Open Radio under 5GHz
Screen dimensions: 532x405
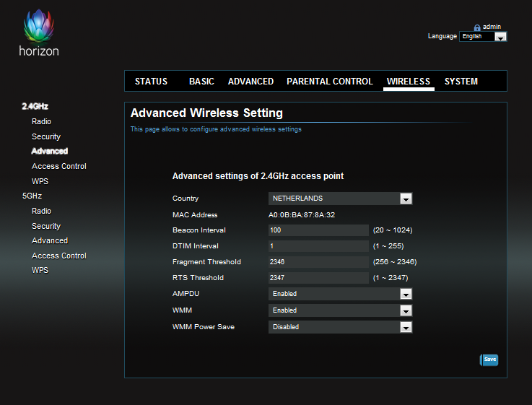[41, 211]
